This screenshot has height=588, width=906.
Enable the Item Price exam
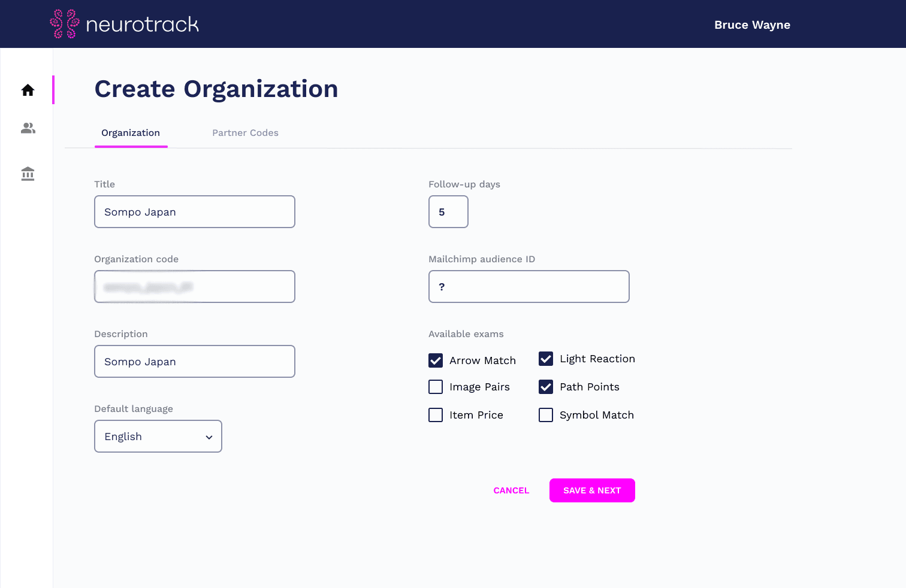436,415
